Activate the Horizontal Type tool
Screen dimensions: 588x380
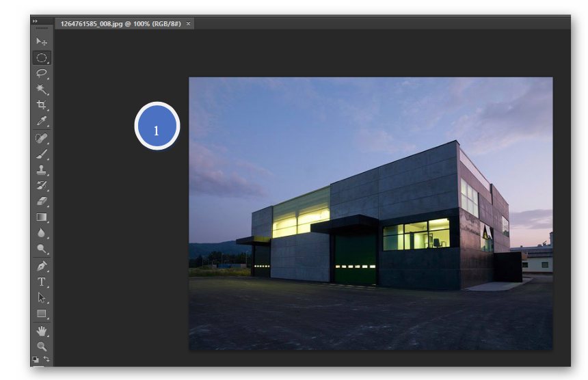[x=42, y=282]
